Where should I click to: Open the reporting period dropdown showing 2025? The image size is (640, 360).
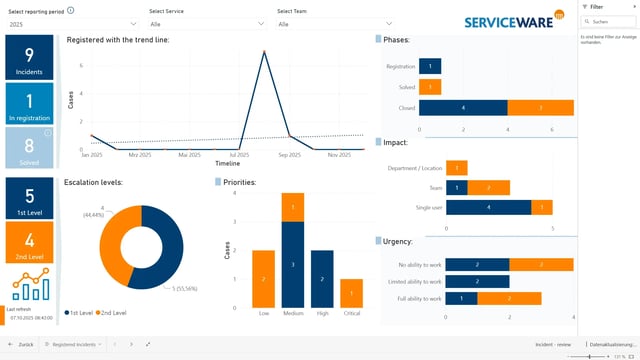click(x=73, y=24)
